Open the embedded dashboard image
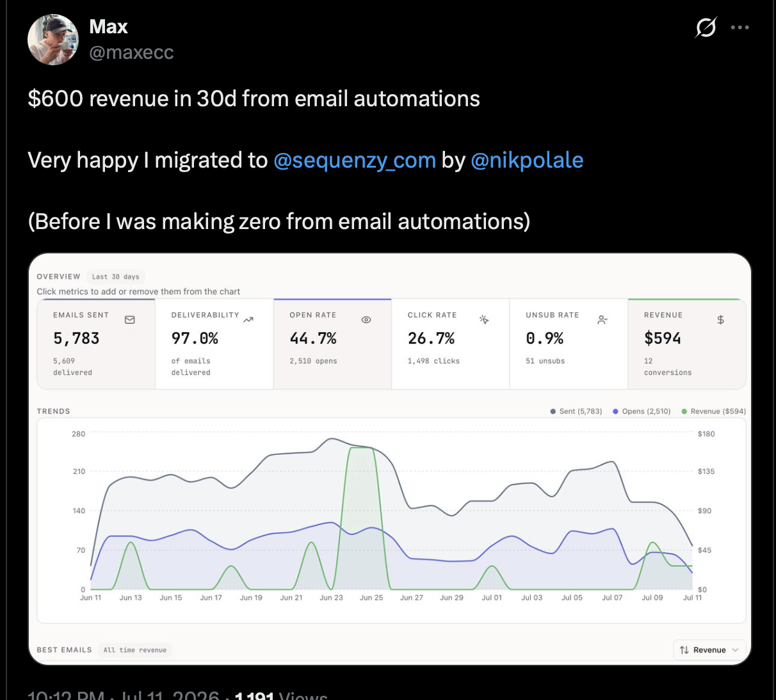Viewport: 776px width, 700px height. click(x=389, y=459)
